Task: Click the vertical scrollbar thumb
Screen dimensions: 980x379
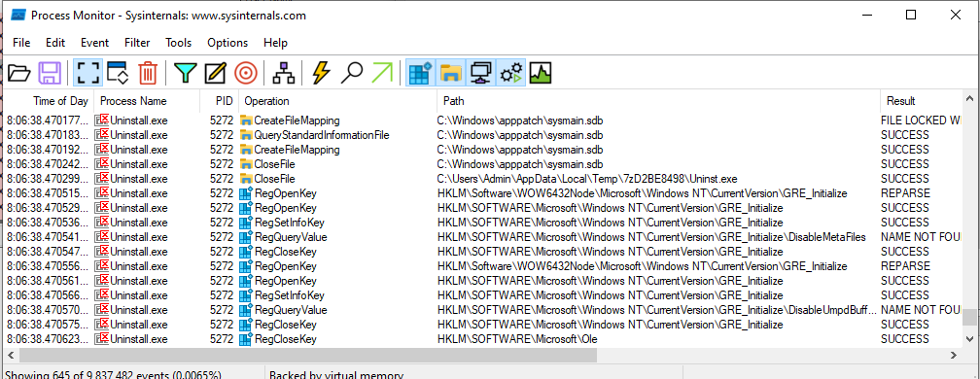Action: (x=970, y=317)
